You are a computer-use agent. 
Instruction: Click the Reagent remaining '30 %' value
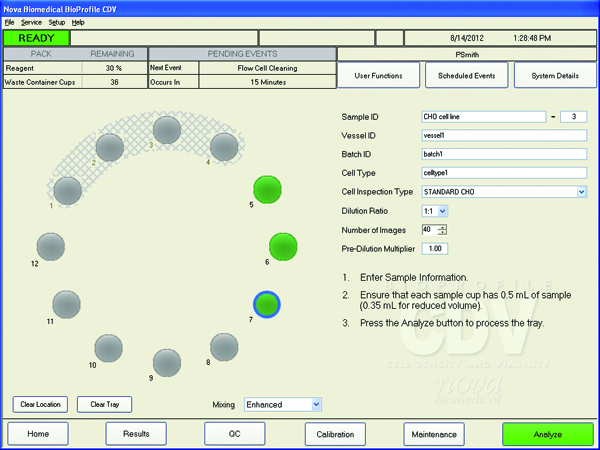pos(114,68)
